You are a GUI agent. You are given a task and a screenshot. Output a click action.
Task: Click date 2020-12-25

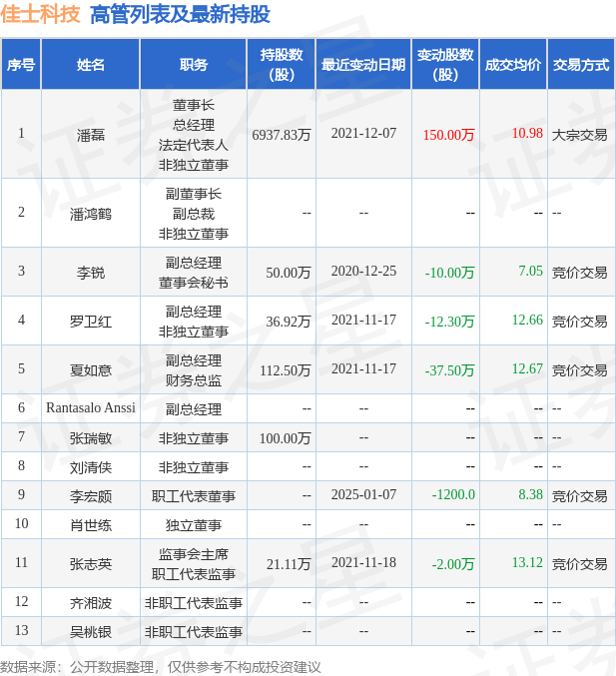363,271
